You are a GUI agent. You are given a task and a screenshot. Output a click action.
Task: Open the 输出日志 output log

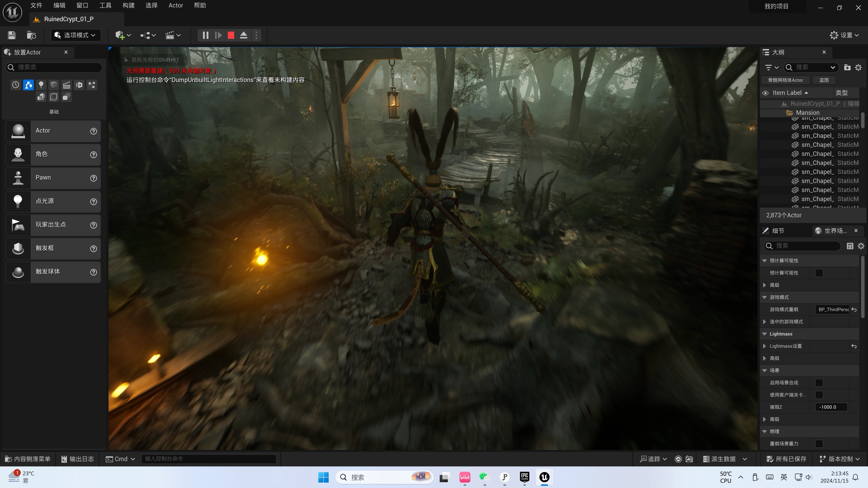(x=78, y=459)
